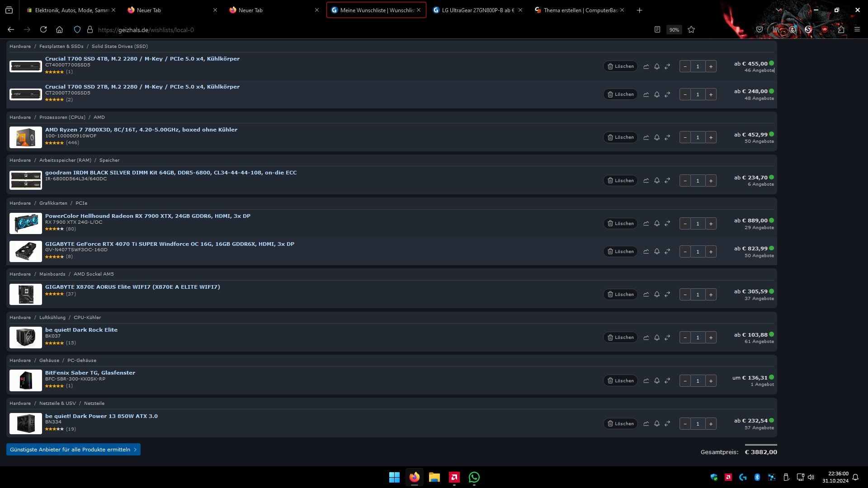Click swap arrows icon for RX 7900 XTX
This screenshot has width=868, height=488.
(667, 224)
